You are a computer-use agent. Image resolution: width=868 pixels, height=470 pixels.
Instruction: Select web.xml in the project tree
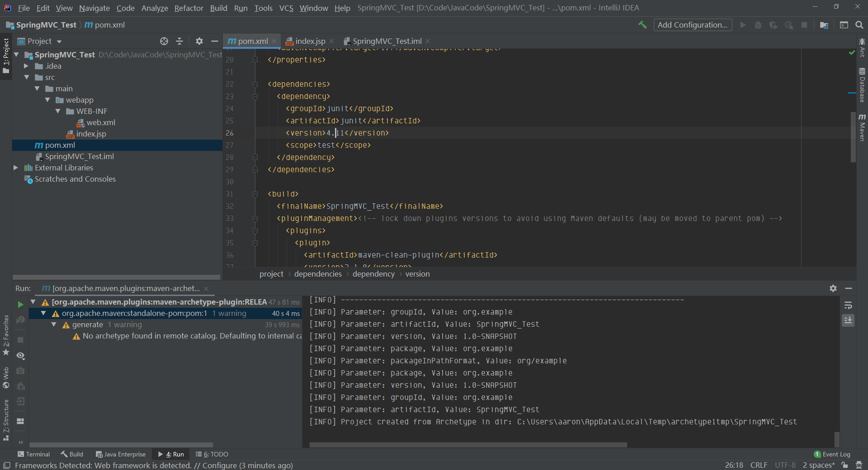(x=100, y=122)
